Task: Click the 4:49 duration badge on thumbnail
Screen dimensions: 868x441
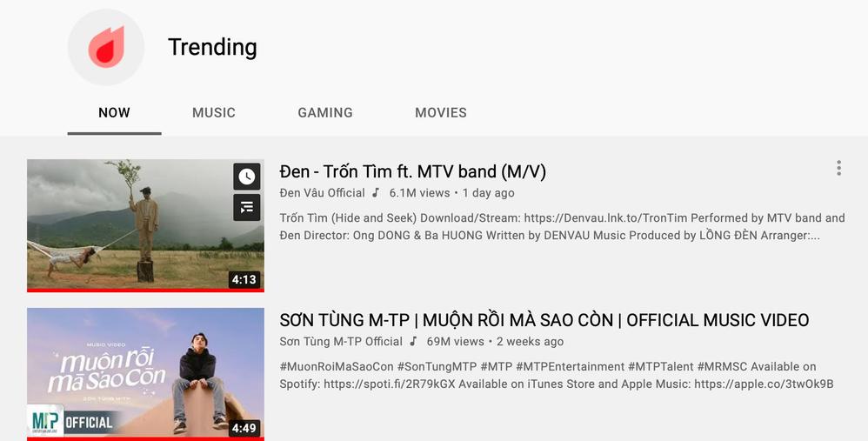Action: pos(244,428)
